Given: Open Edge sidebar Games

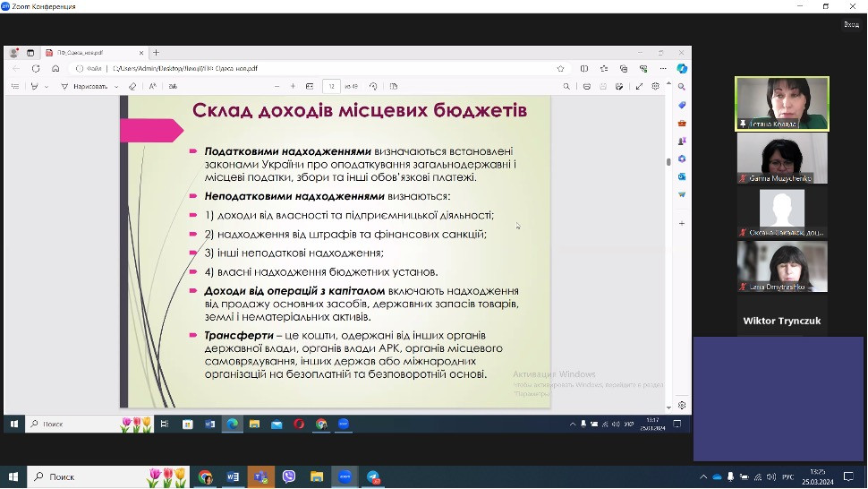Looking at the screenshot, I should (x=682, y=142).
